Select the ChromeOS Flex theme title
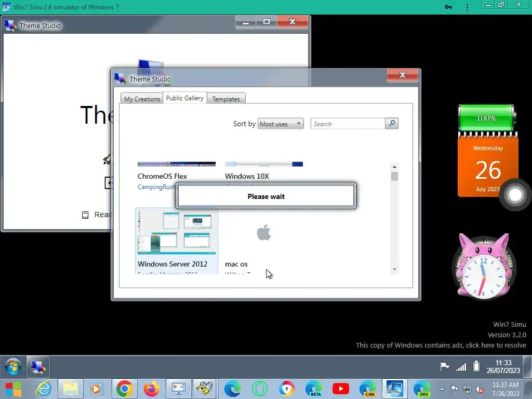Screen dimensions: 532x399 coord(162,176)
